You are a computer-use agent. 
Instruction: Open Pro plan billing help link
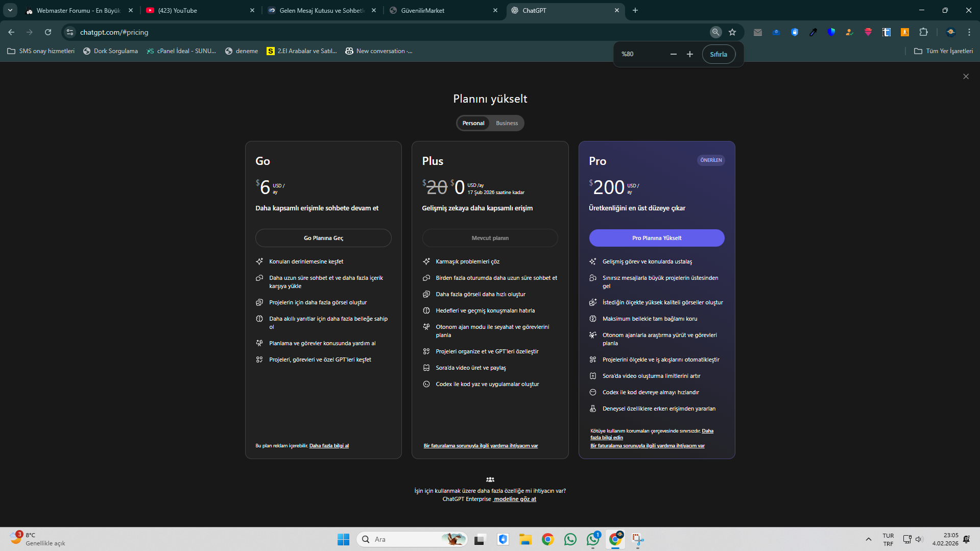[x=648, y=446]
